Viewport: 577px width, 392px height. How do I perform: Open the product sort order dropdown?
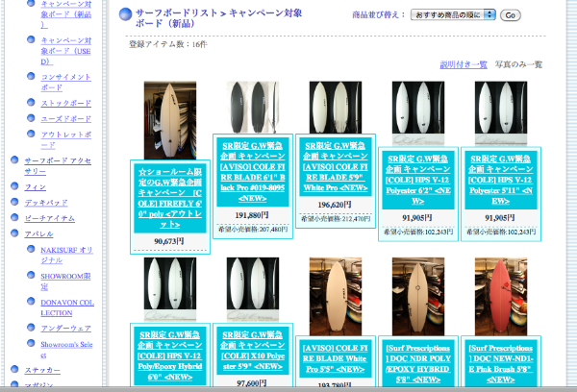[x=453, y=15]
